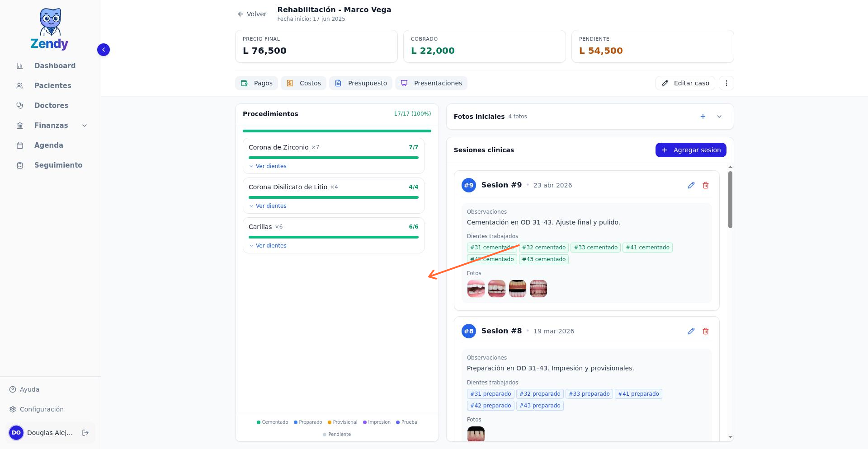The width and height of the screenshot is (868, 449).
Task: Collapse the sidebar with the blue arrow button
Action: coord(104,50)
